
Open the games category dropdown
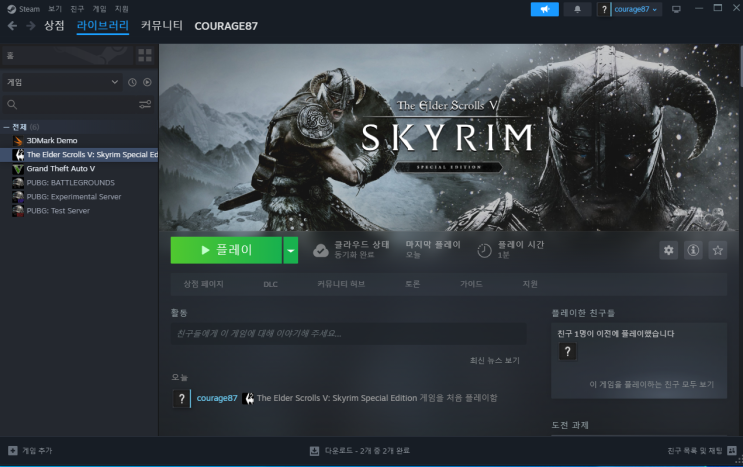coord(62,82)
